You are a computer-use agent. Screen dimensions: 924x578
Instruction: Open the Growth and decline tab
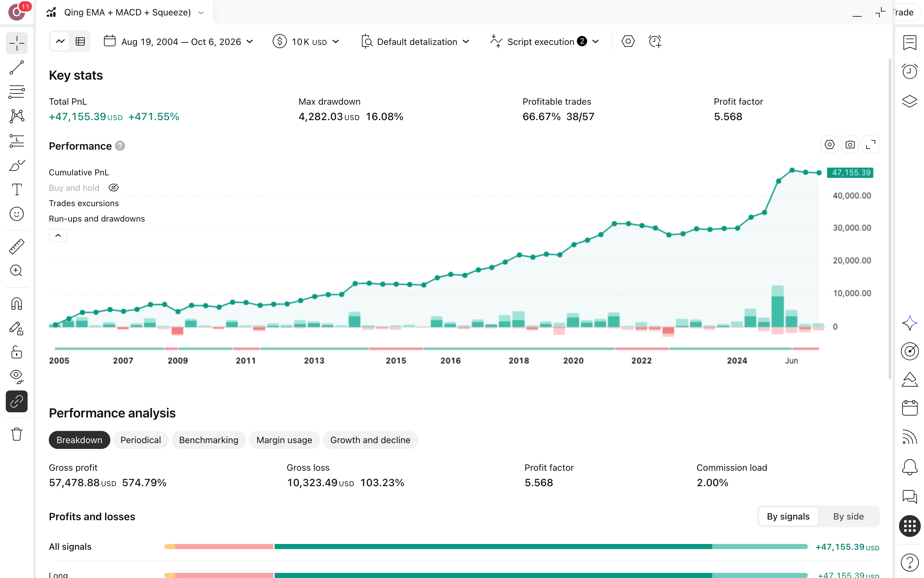370,440
